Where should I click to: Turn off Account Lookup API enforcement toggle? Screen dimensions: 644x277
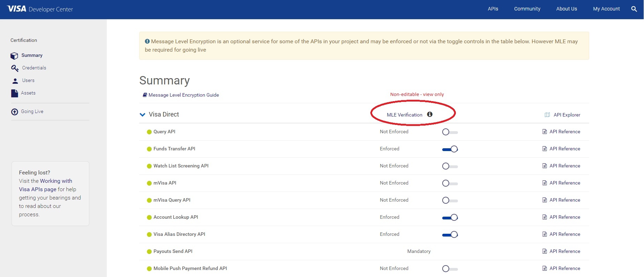tap(450, 218)
